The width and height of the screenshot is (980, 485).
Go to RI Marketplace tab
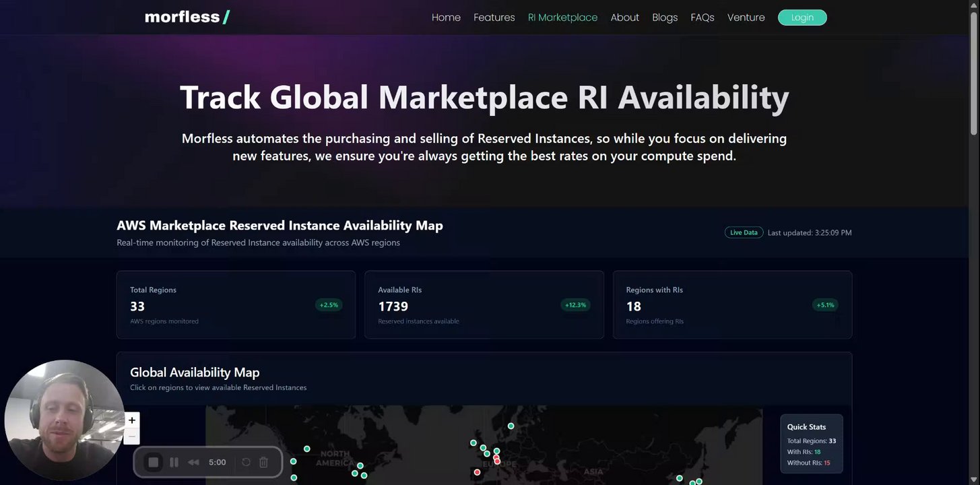pos(562,18)
